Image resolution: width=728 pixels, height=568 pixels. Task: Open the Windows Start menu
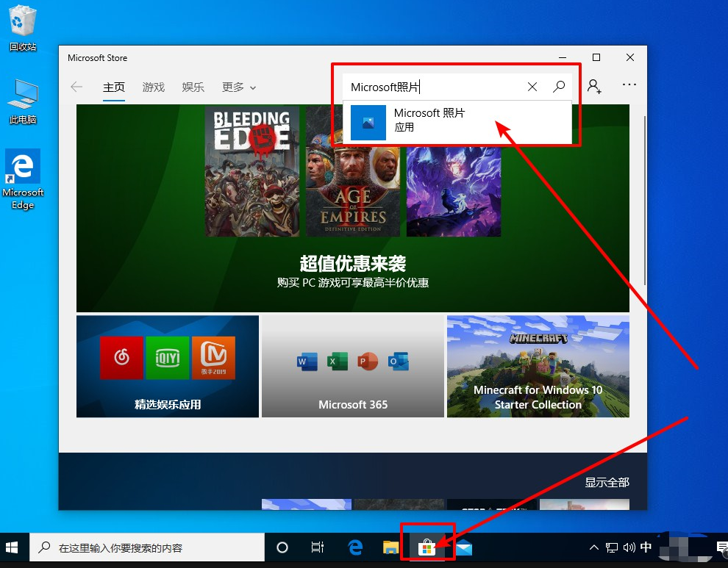12,548
